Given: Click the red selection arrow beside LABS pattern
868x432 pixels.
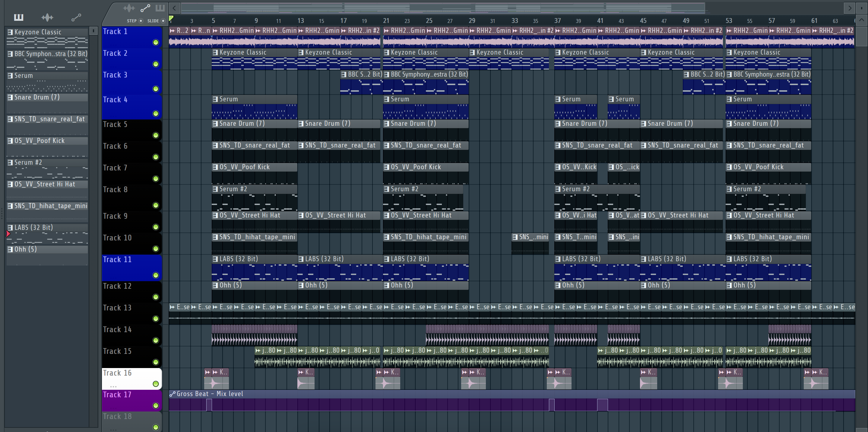Looking at the screenshot, I should pos(8,233).
